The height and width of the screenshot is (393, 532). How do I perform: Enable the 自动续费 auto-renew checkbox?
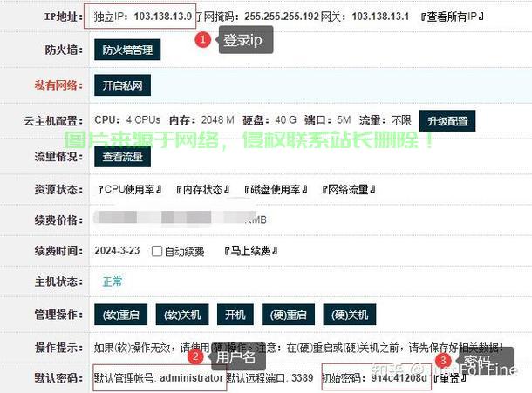(157, 251)
